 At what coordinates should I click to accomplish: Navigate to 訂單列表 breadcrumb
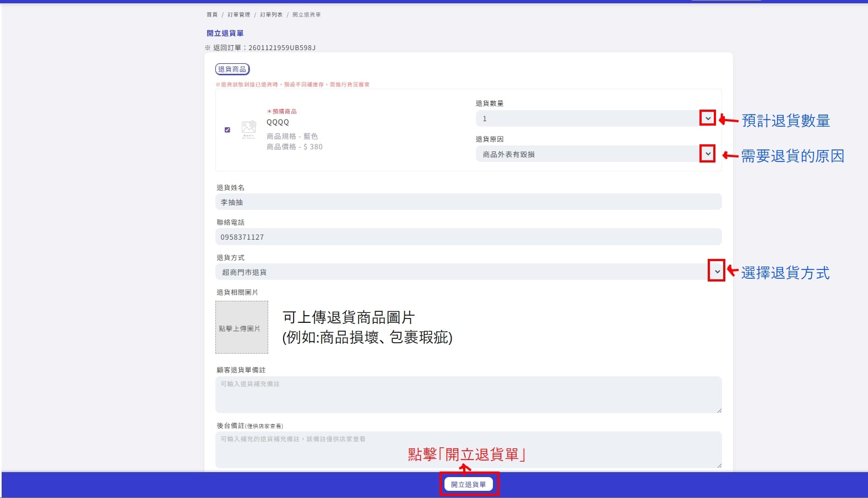(272, 15)
